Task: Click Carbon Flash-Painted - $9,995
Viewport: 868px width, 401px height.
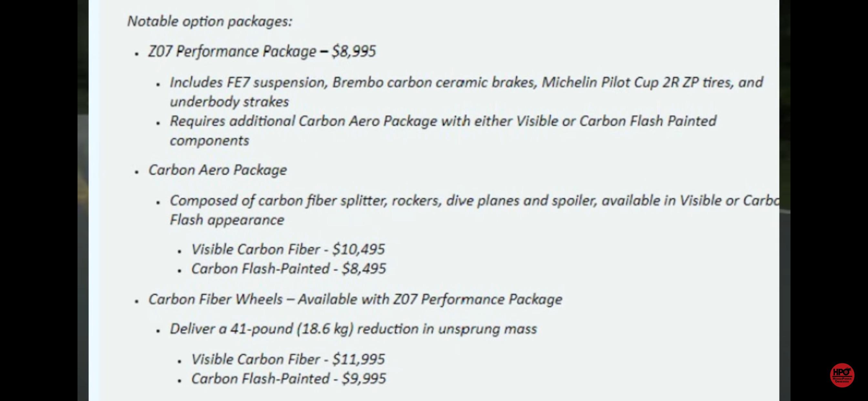Action: pos(288,379)
